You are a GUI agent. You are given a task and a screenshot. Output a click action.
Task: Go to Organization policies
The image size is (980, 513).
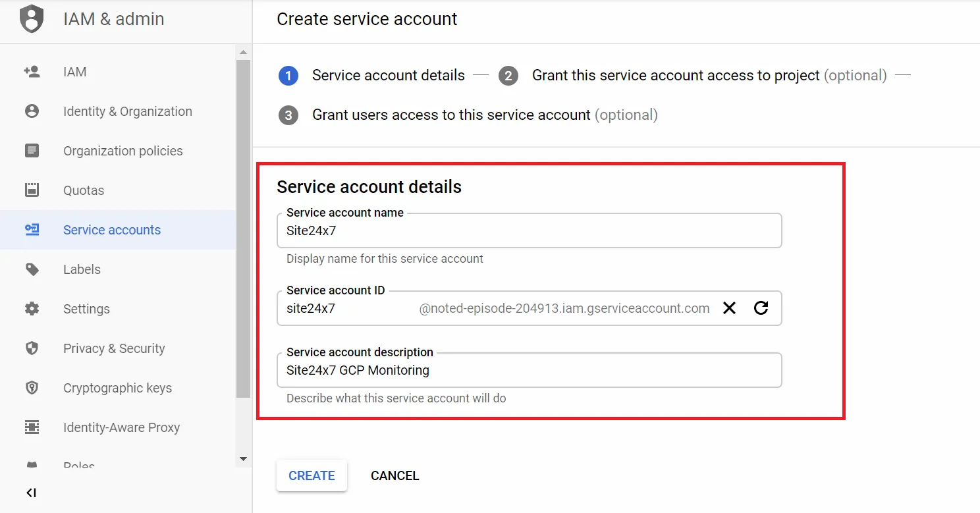pos(118,151)
